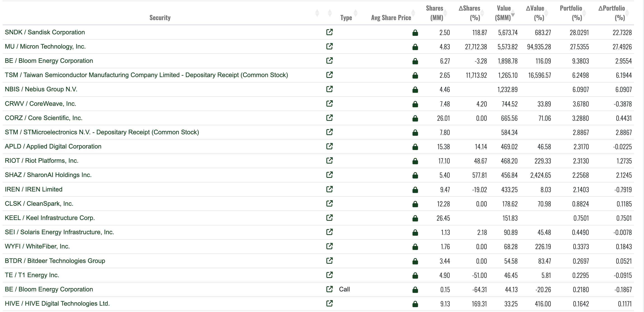Open external link icon for Micron Technology

click(x=329, y=46)
